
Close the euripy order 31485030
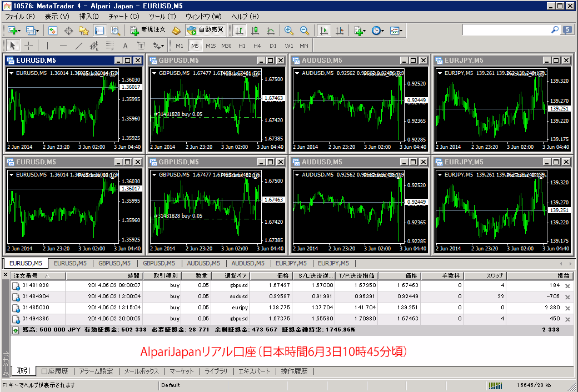[567, 308]
